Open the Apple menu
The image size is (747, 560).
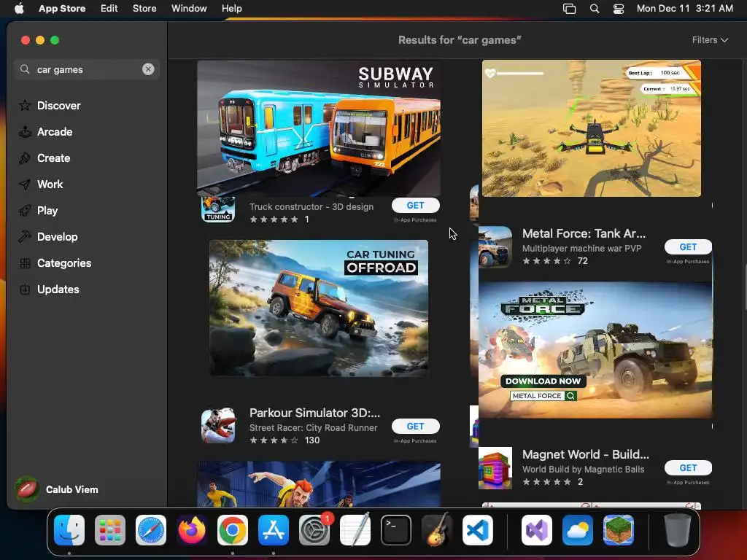(x=19, y=8)
